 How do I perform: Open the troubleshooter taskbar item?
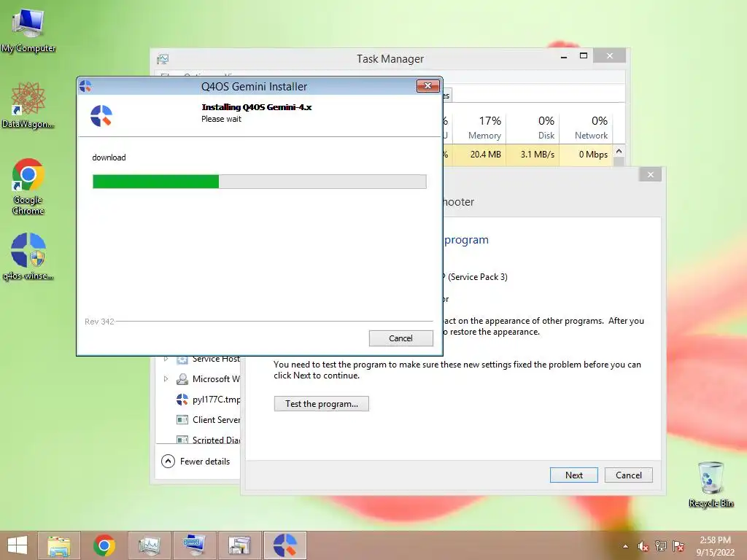coord(239,545)
